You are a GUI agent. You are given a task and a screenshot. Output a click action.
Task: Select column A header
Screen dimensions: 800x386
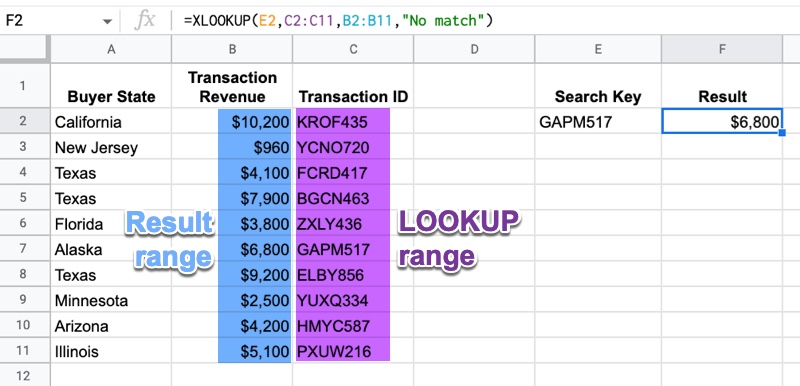click(111, 49)
